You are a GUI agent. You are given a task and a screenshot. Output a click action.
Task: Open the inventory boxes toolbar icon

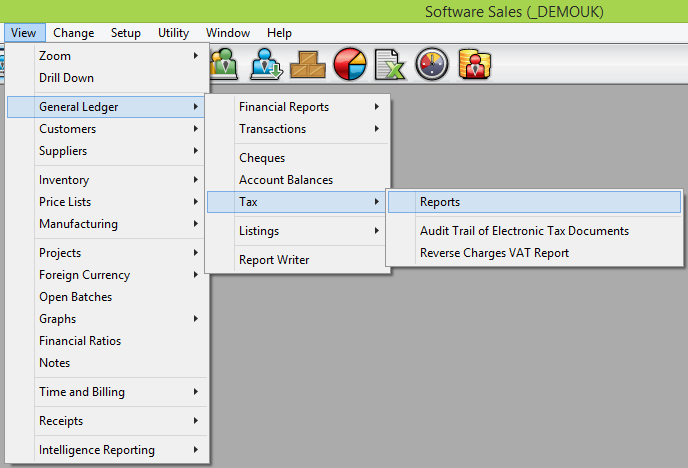tap(308, 64)
